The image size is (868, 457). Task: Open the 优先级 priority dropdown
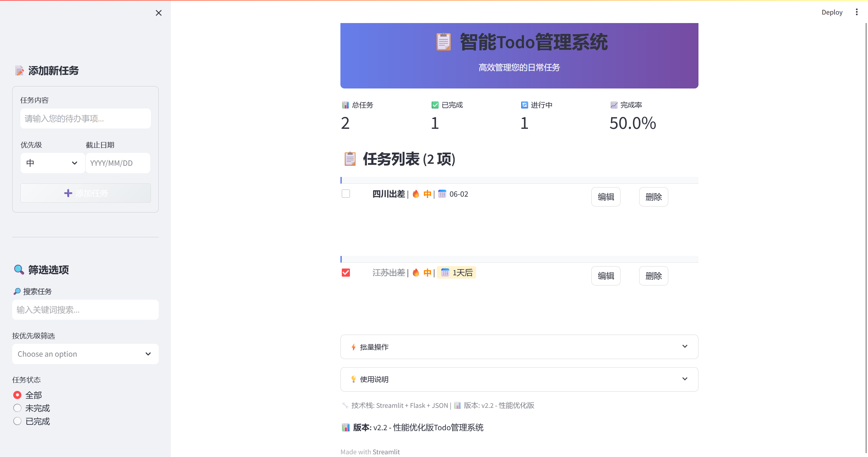tap(53, 163)
